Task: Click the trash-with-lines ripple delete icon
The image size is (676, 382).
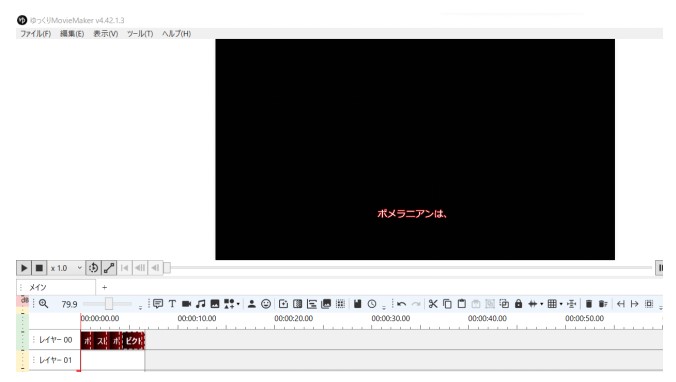Action: [603, 304]
